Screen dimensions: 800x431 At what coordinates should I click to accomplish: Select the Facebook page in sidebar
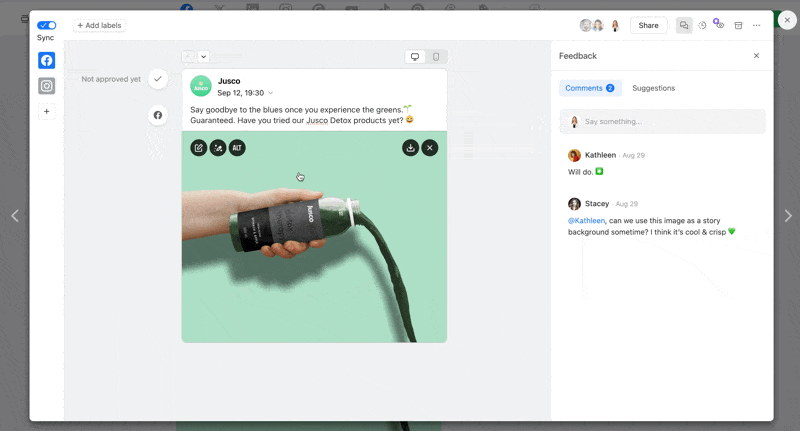click(46, 60)
